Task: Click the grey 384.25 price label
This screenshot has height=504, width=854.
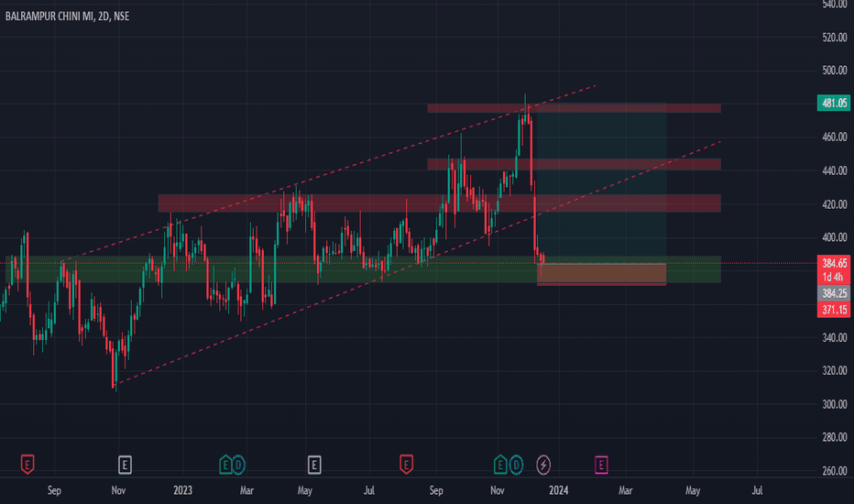Action: tap(833, 293)
